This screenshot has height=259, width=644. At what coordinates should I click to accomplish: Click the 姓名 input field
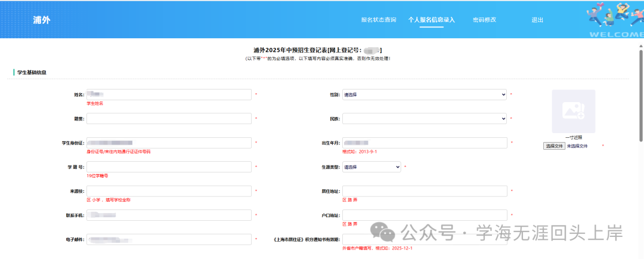pyautogui.click(x=169, y=94)
